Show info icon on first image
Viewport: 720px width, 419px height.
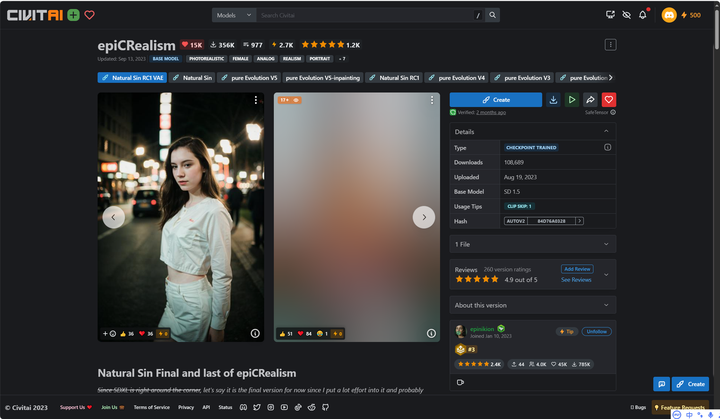tap(255, 334)
